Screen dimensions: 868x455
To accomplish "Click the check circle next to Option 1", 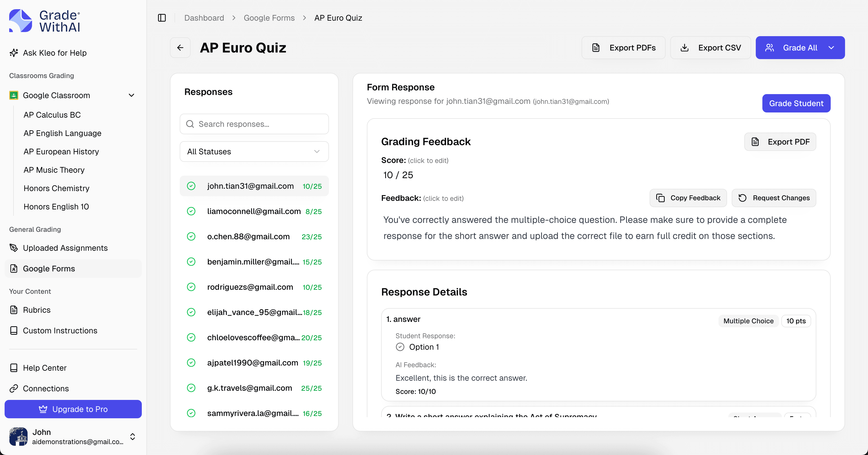I will (400, 347).
